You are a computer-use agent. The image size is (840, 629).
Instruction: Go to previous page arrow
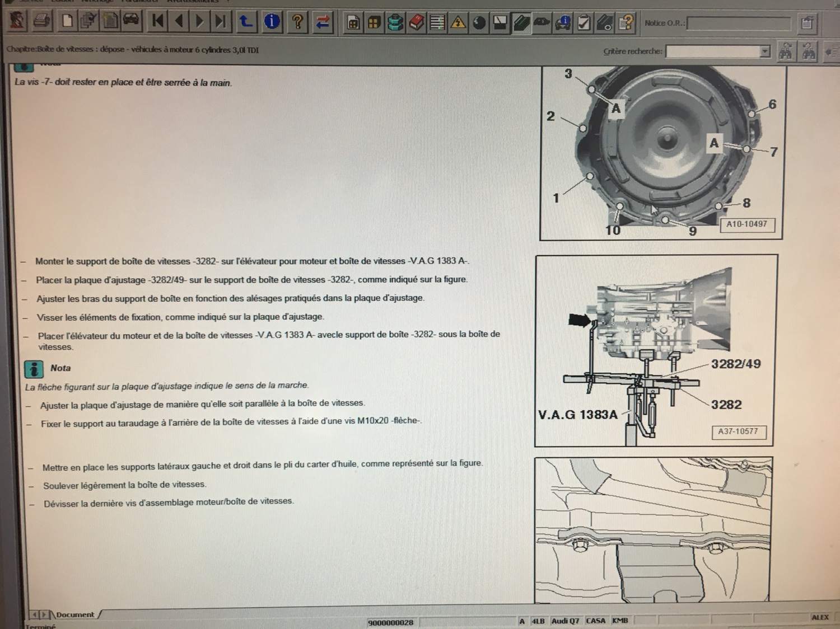click(179, 21)
